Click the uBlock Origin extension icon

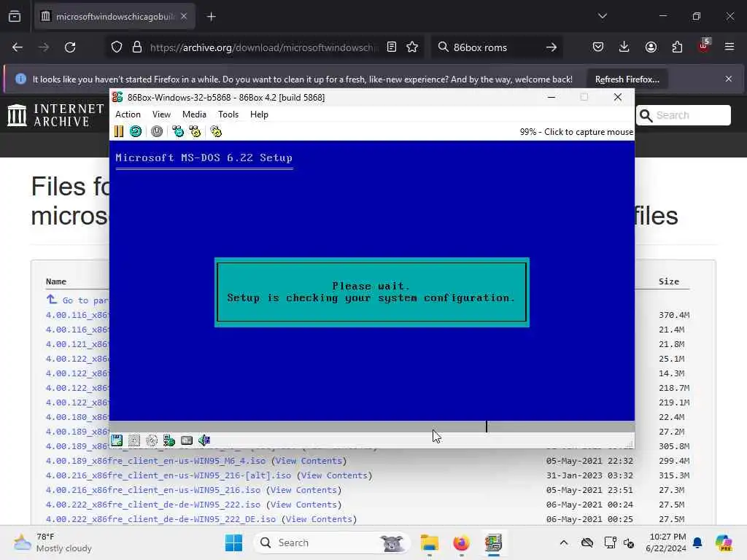(704, 46)
